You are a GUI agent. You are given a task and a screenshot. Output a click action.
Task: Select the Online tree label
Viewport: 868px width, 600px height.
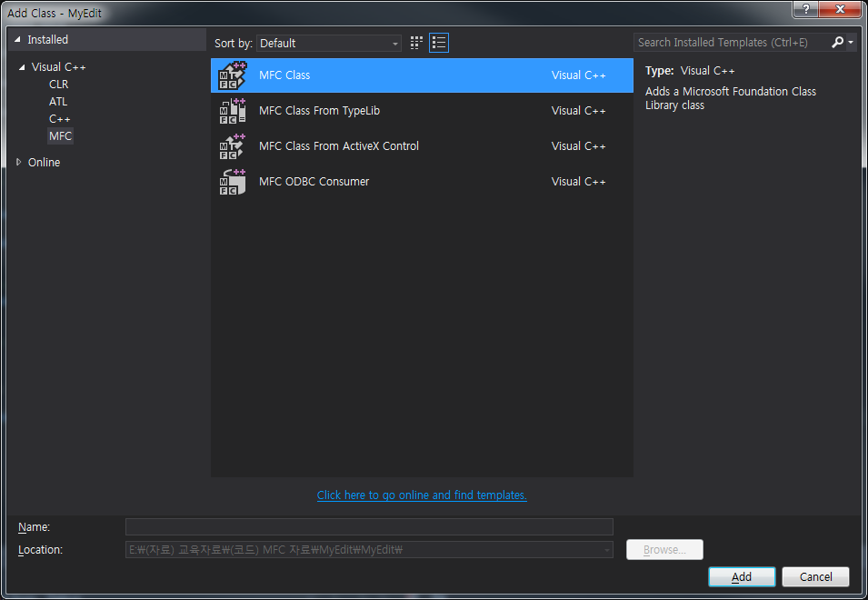[x=45, y=162]
